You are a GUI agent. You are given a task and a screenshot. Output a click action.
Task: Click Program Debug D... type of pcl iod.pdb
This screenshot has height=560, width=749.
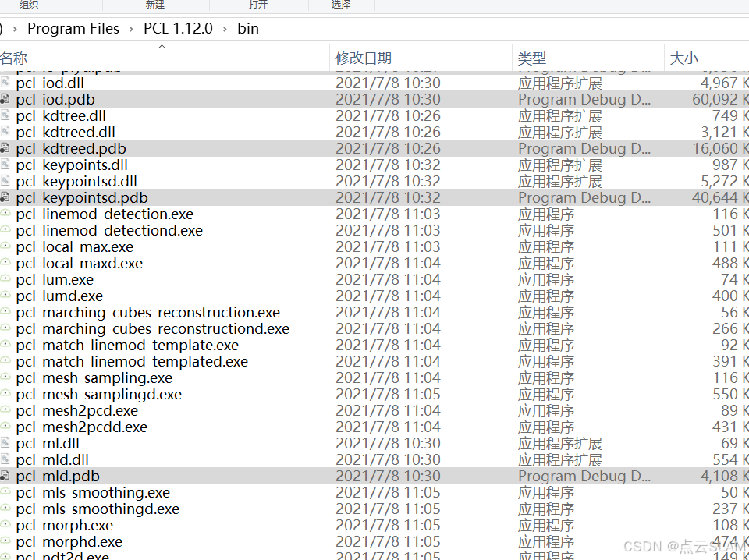[584, 99]
